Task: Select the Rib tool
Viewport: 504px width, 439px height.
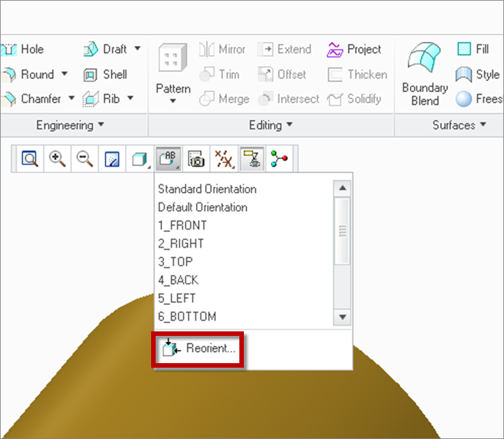Action: (x=101, y=99)
